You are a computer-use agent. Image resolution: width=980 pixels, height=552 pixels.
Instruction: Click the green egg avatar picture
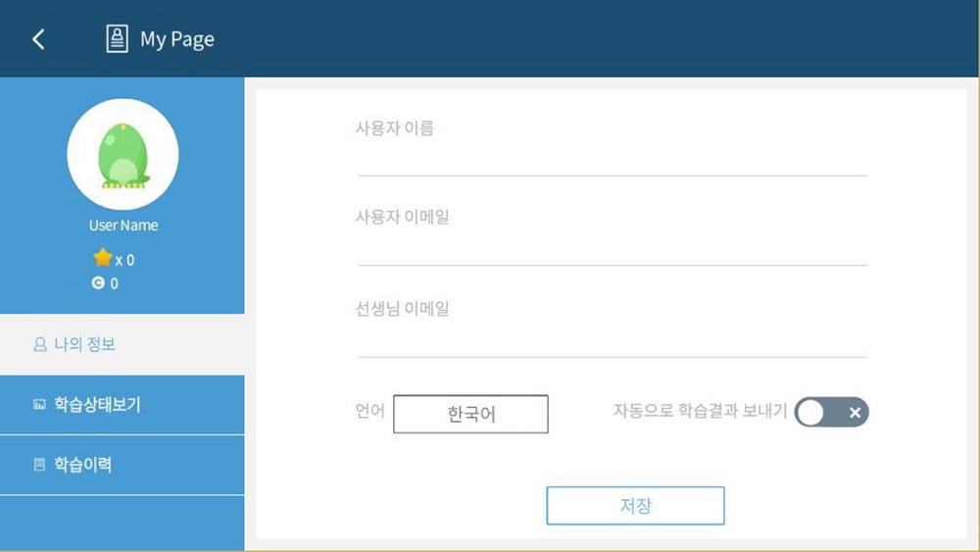tap(123, 154)
